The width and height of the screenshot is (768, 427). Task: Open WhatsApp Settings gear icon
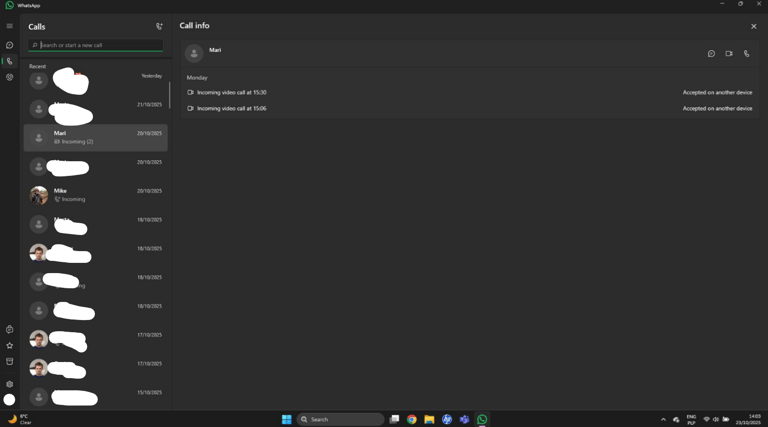(9, 384)
